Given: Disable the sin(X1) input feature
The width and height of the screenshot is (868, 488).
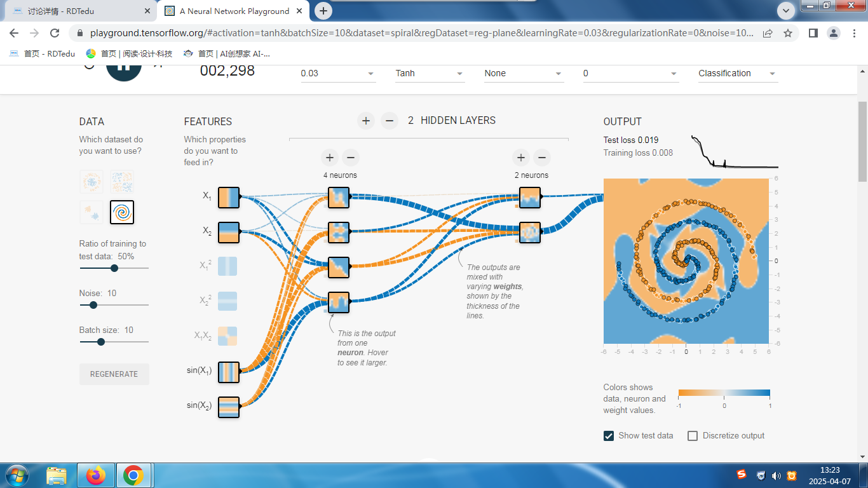Looking at the screenshot, I should coord(228,372).
